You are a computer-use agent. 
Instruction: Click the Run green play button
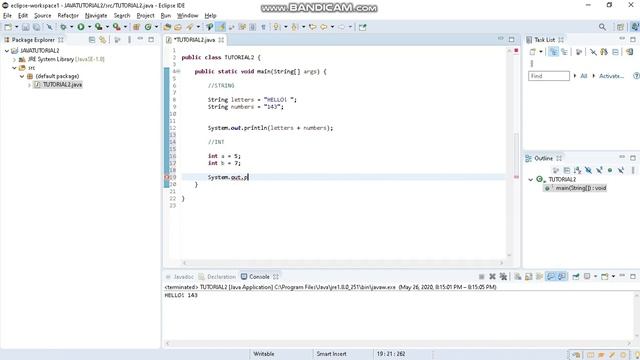(x=81, y=27)
